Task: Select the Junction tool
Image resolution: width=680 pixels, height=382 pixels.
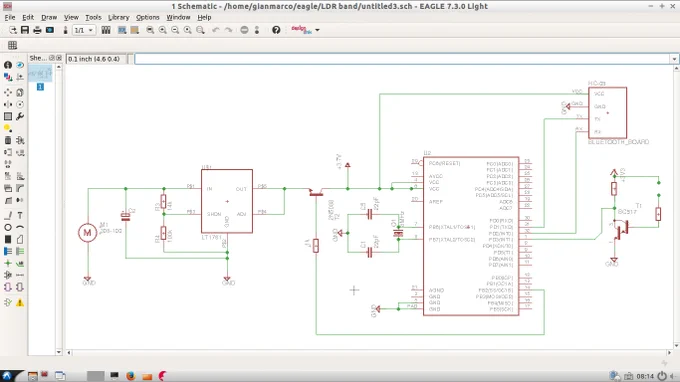Action: pos(8,263)
